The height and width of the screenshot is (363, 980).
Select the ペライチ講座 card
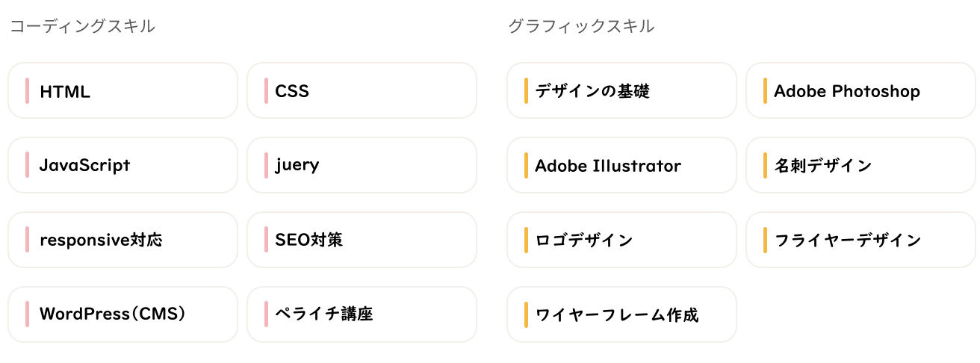tap(362, 314)
